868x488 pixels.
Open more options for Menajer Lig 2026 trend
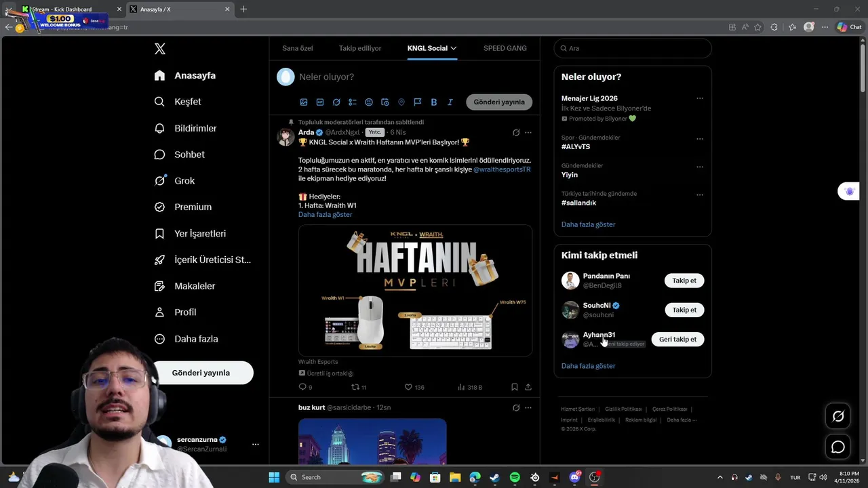(700, 98)
